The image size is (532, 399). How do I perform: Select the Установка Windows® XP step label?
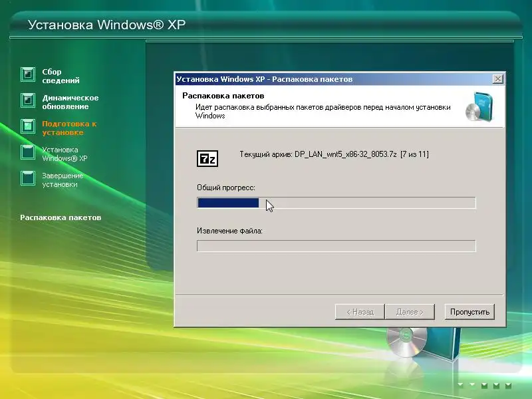point(65,154)
